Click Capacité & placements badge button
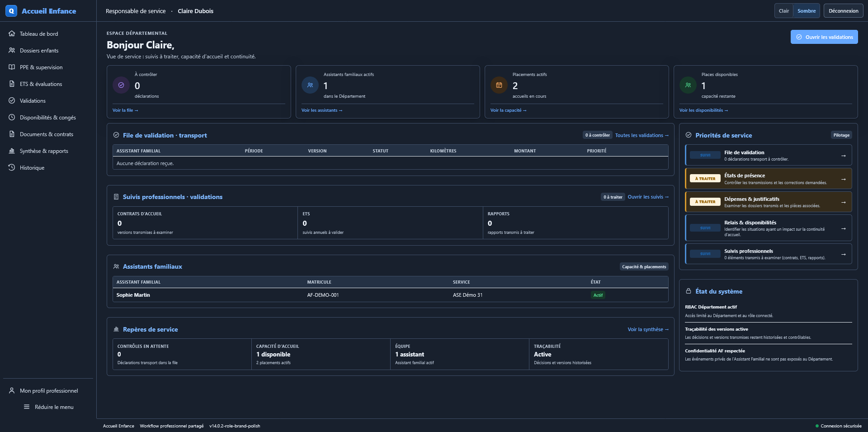Image resolution: width=868 pixels, height=432 pixels. 644,266
